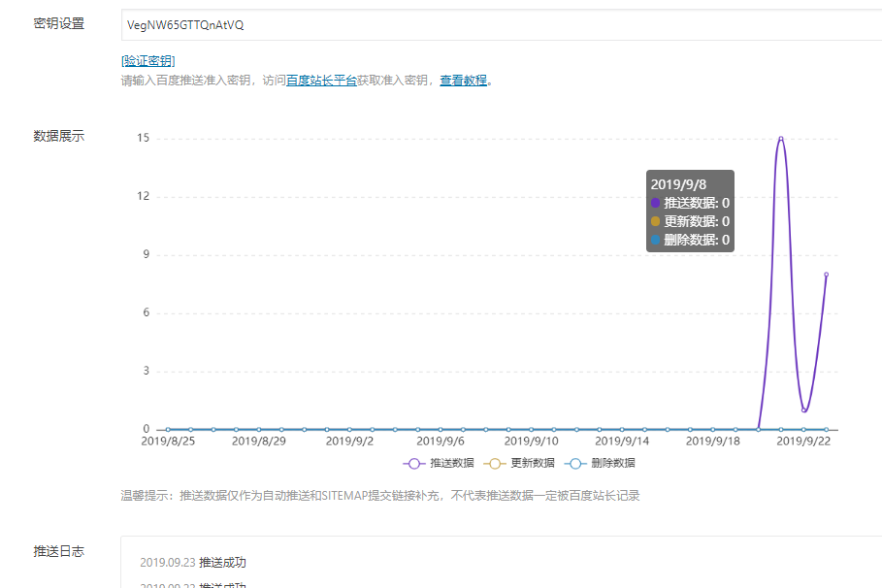
Task: Click the 密钥设置 key input field
Action: tap(485, 25)
